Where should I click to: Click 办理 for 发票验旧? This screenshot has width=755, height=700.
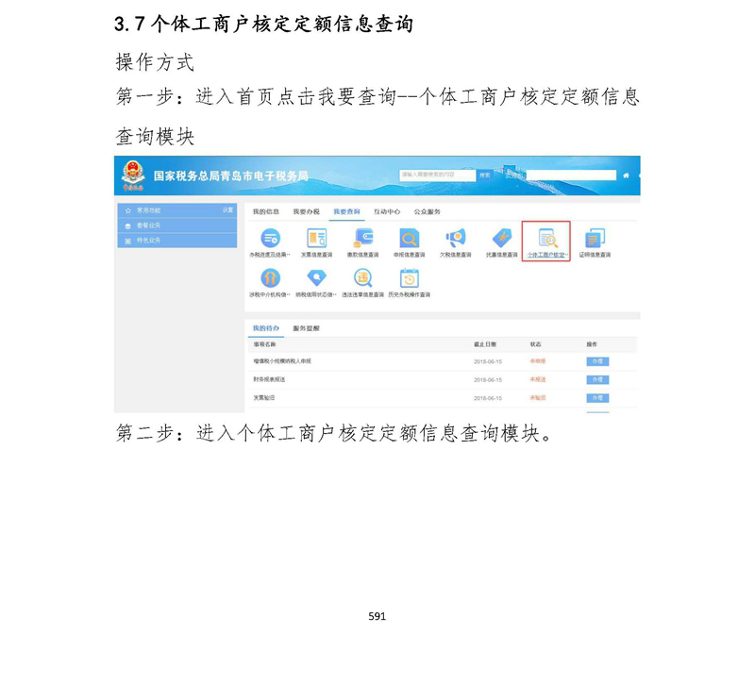pos(597,398)
